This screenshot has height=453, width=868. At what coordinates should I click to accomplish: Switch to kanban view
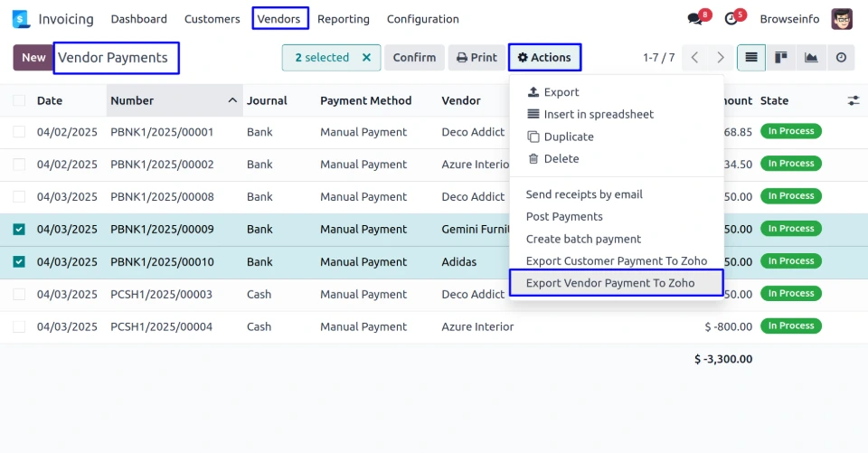point(781,58)
